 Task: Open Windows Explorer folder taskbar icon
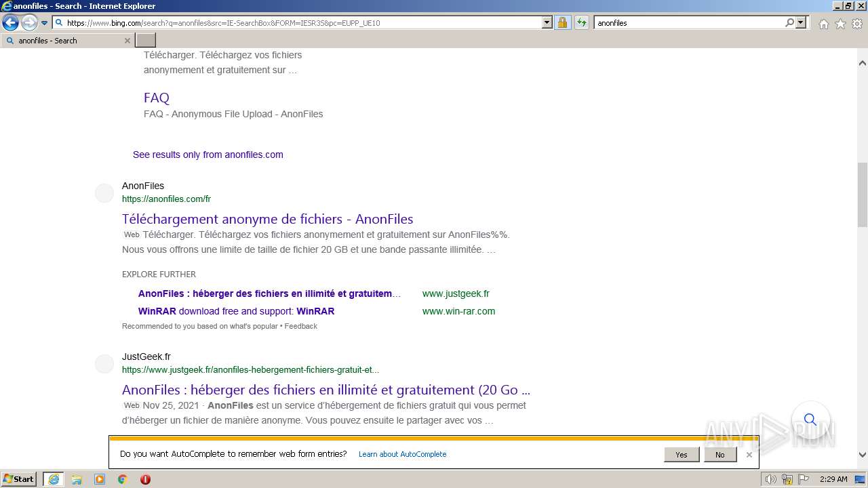pos(77,479)
